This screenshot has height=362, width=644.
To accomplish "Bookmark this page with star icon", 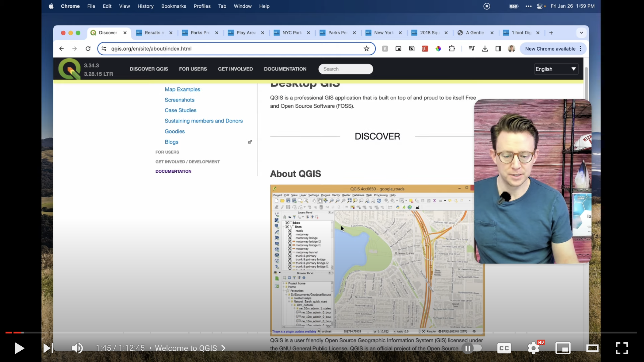I will (x=366, y=48).
